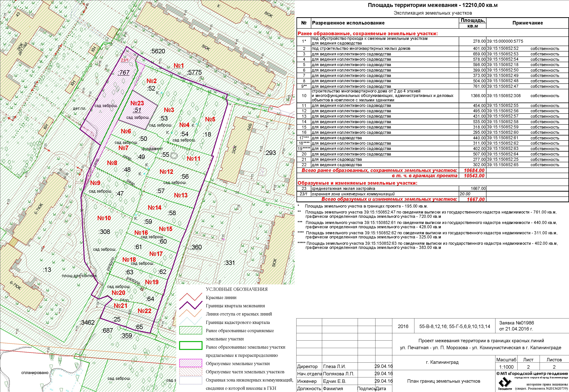Image resolution: width=569 pixels, height=392 pixels.
Task: Click the pink hatched parts legend box
Action: (x=191, y=372)
